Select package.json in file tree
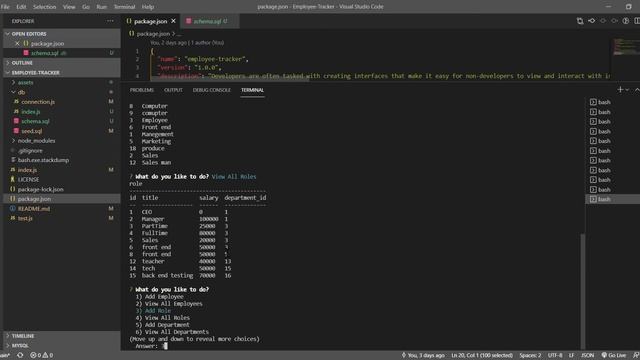640x360 pixels. (x=62, y=199)
